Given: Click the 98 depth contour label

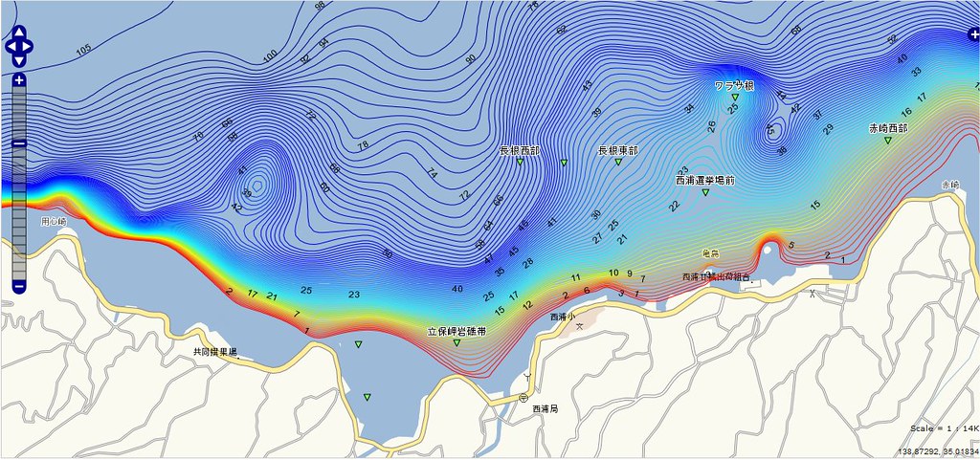Looking at the screenshot, I should click(320, 6).
